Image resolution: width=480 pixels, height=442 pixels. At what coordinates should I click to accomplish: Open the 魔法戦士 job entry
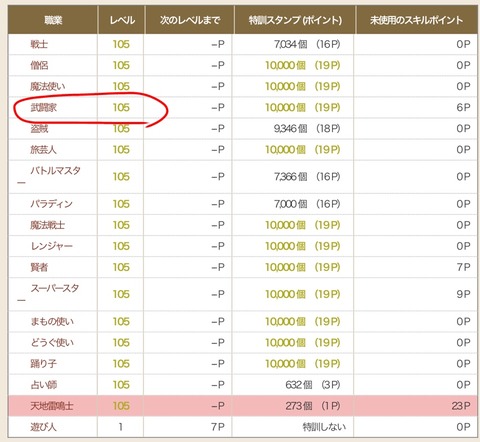coord(47,225)
